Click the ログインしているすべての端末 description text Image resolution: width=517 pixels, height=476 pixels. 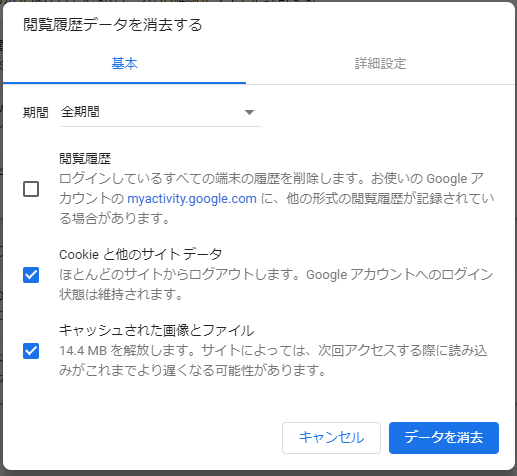[277, 199]
